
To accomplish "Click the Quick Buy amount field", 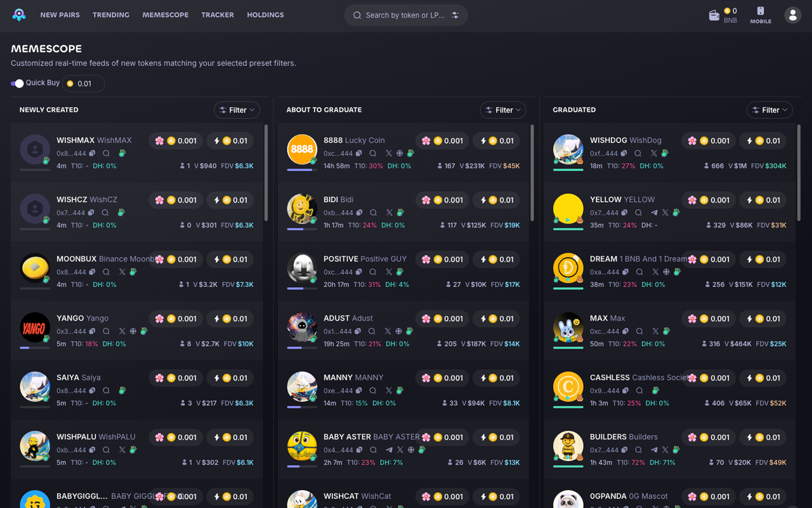I will point(84,84).
